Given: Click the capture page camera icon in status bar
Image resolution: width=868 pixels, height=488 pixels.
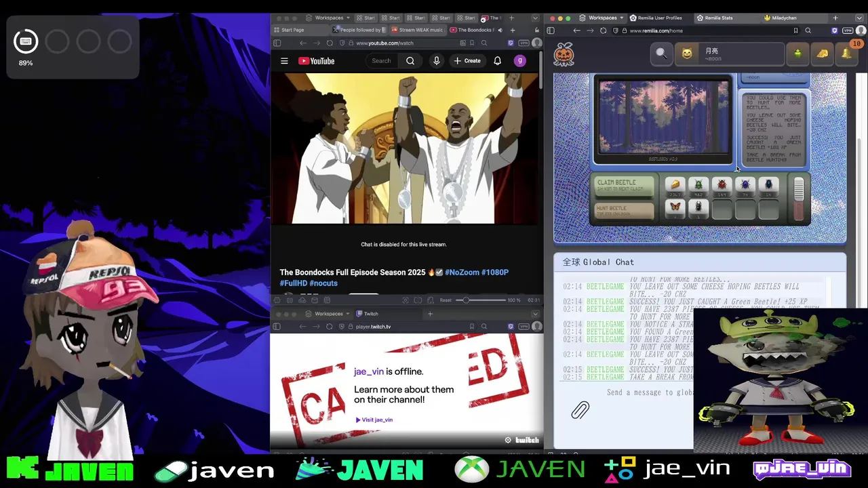Looking at the screenshot, I should [405, 300].
